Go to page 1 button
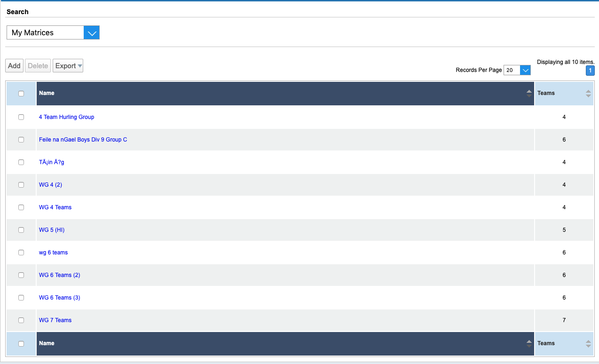This screenshot has height=364, width=599. point(591,71)
